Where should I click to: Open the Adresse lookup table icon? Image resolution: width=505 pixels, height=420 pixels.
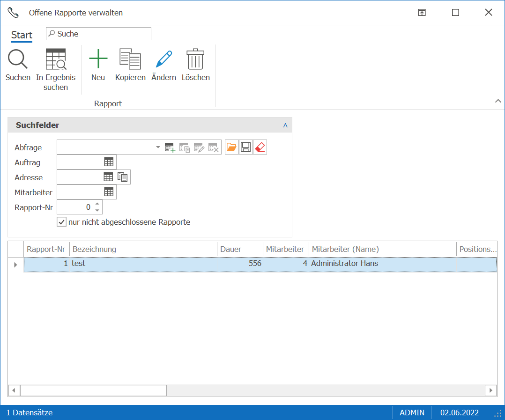pyautogui.click(x=108, y=177)
